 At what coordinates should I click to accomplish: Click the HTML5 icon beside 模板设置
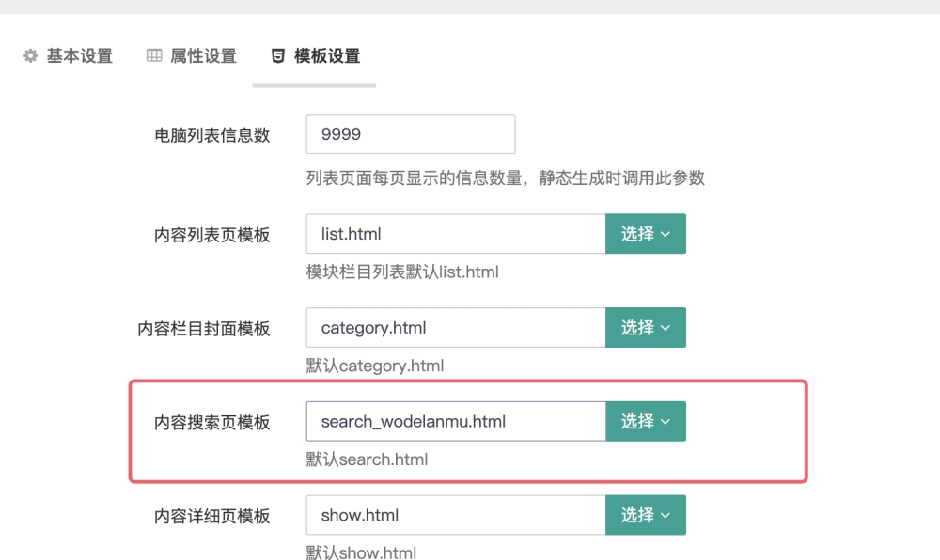(278, 56)
